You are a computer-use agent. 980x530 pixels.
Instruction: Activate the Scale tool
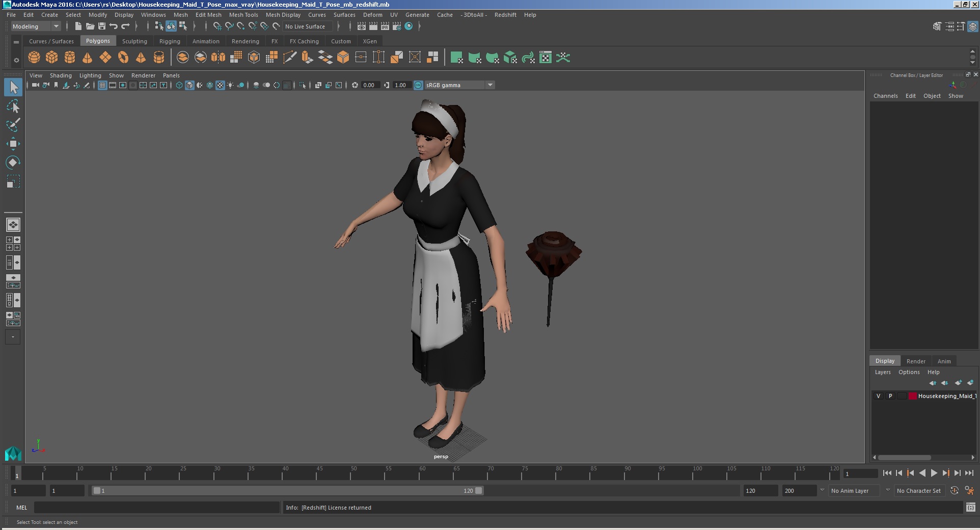pyautogui.click(x=13, y=181)
